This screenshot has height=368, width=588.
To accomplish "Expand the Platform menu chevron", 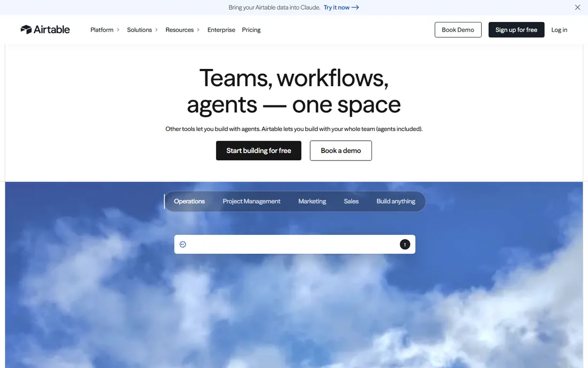I will 118,30.
